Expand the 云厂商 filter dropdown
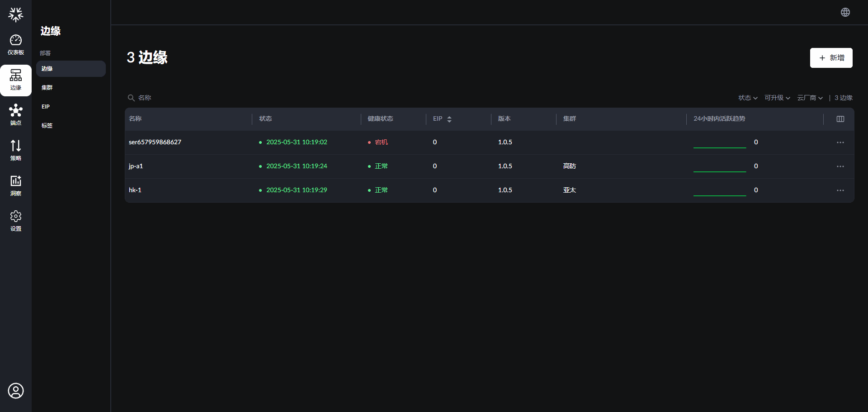Image resolution: width=868 pixels, height=412 pixels. tap(810, 98)
